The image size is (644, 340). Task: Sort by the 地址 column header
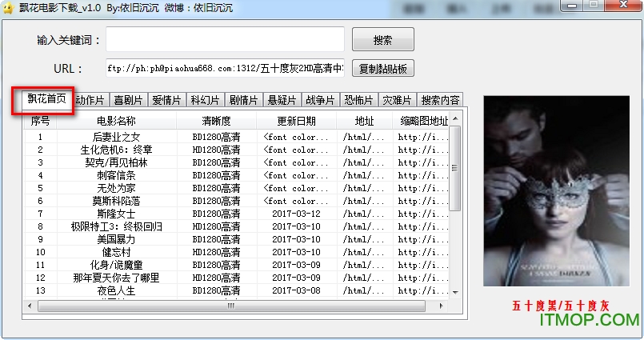pos(364,121)
